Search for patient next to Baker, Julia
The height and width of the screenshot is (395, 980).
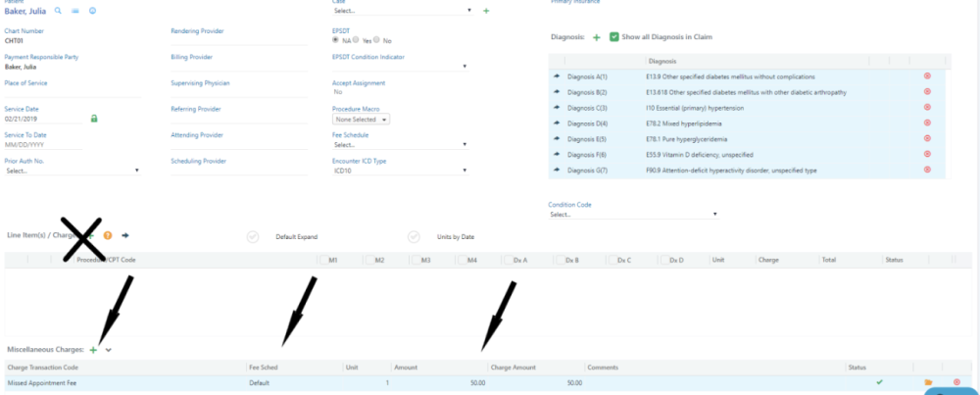coord(58,11)
